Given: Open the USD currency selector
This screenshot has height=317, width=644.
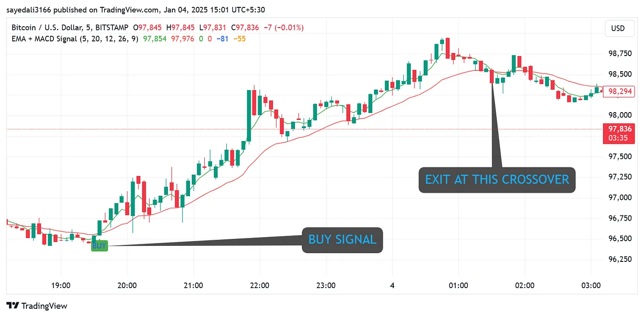Looking at the screenshot, I should pos(618,28).
